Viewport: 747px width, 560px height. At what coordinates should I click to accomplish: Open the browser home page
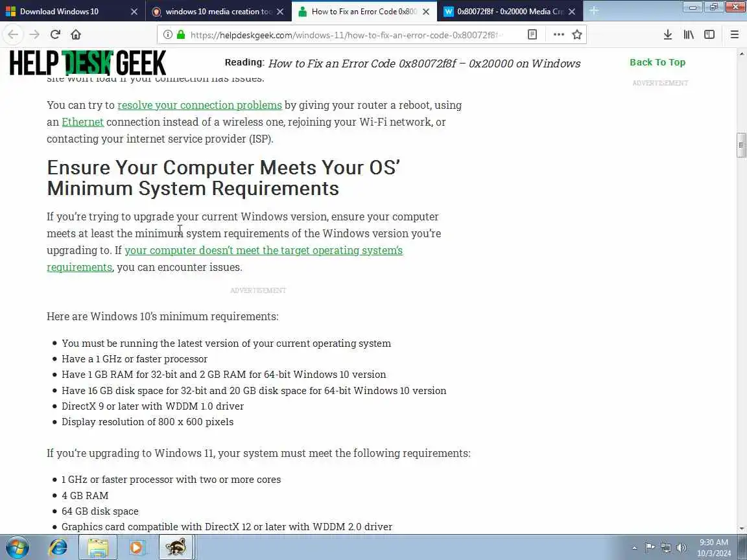(76, 34)
